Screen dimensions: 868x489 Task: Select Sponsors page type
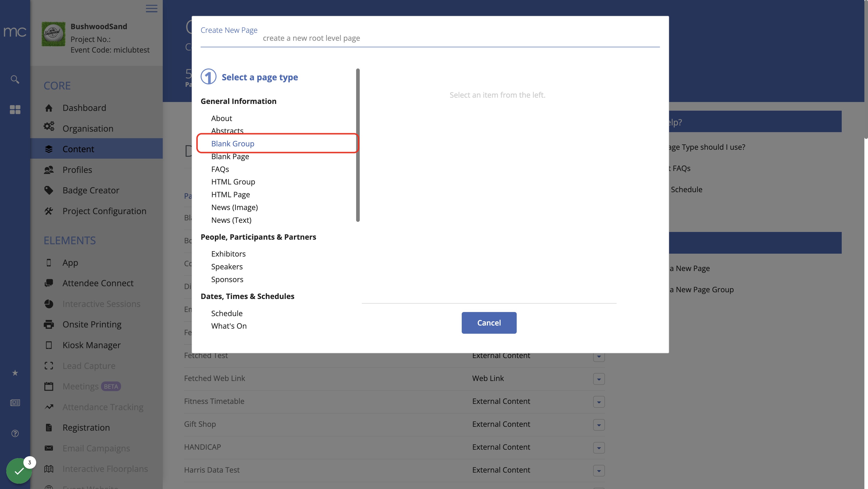pos(227,279)
